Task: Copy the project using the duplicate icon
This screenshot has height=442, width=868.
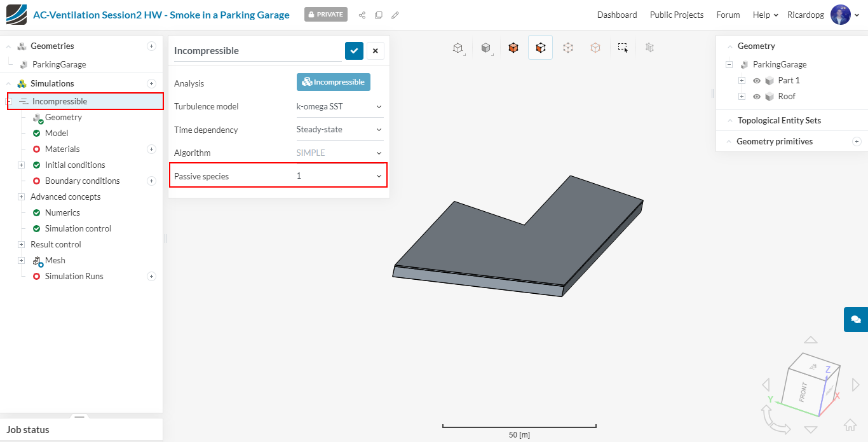Action: point(379,15)
